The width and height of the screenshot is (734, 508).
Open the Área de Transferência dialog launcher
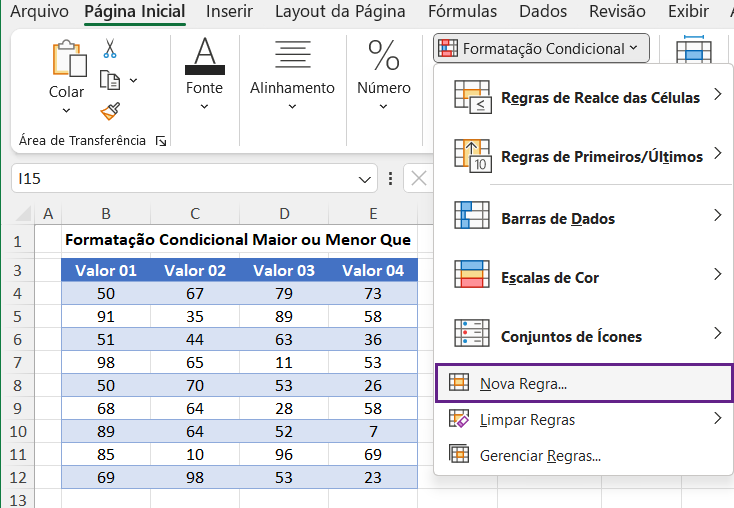point(161,141)
